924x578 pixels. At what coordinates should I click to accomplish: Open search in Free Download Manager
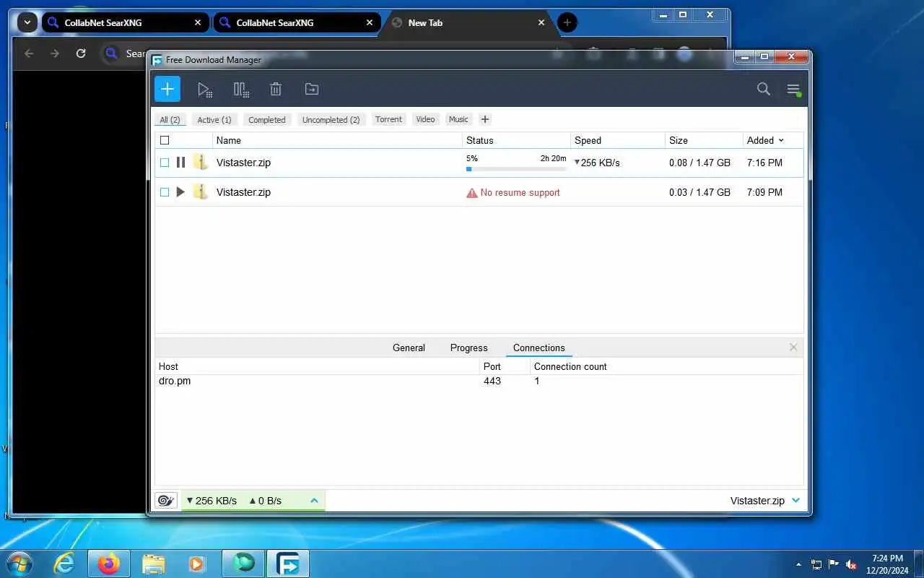763,90
